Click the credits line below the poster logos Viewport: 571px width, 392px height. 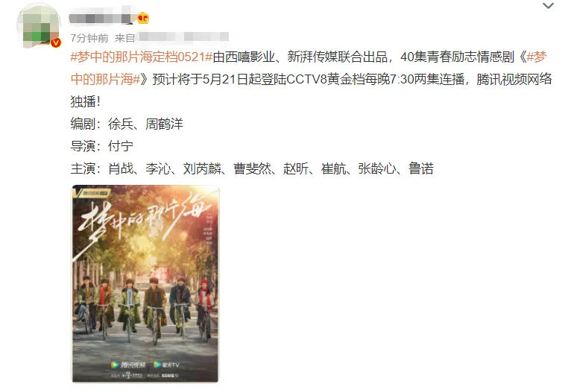pyautogui.click(x=145, y=376)
